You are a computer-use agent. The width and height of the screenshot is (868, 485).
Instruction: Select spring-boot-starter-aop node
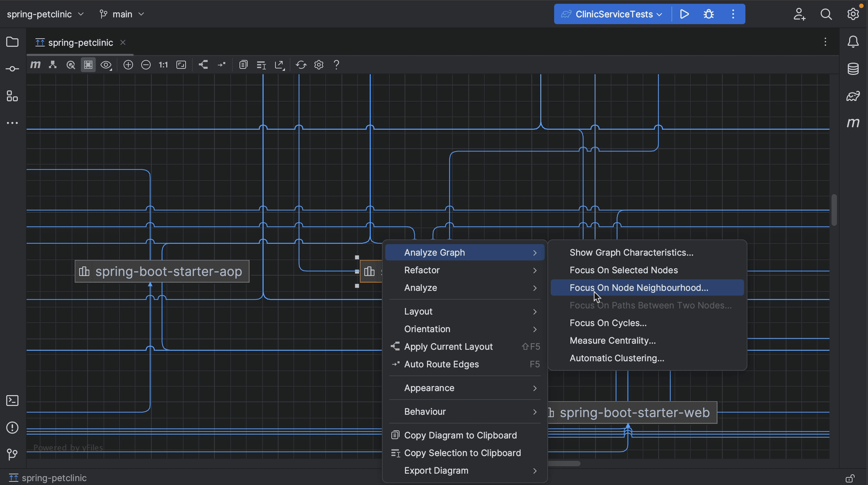pos(162,271)
